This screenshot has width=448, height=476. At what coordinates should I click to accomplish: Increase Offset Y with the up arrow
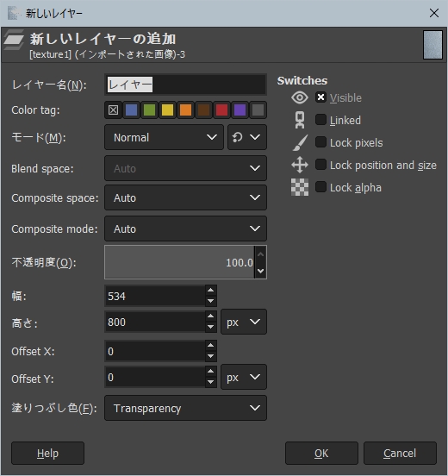pos(211,372)
